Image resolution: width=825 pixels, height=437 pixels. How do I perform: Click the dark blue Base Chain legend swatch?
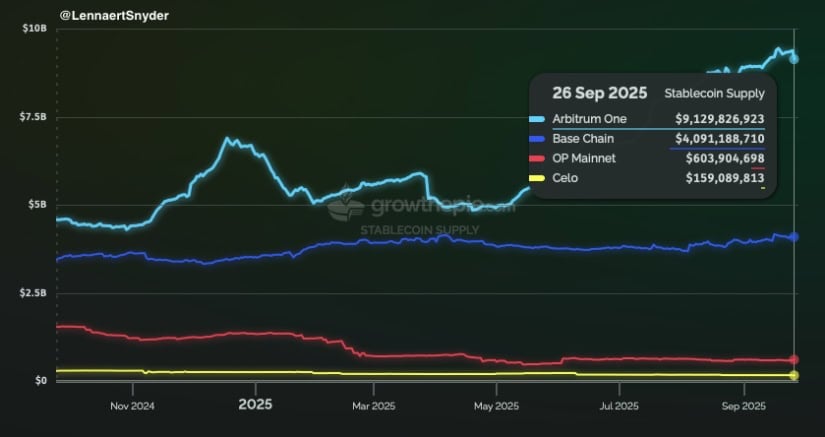[537, 139]
